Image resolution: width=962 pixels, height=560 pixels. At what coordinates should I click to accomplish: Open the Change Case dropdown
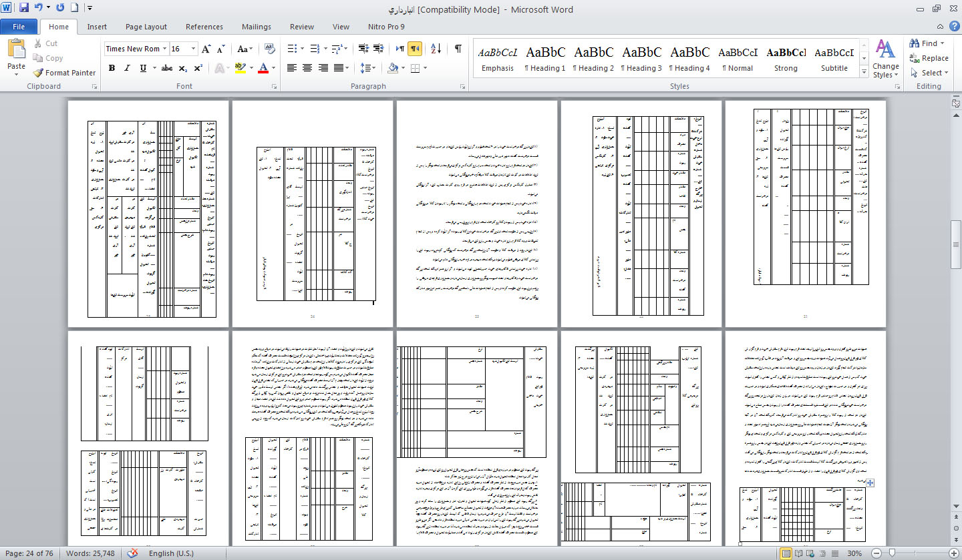(x=245, y=49)
